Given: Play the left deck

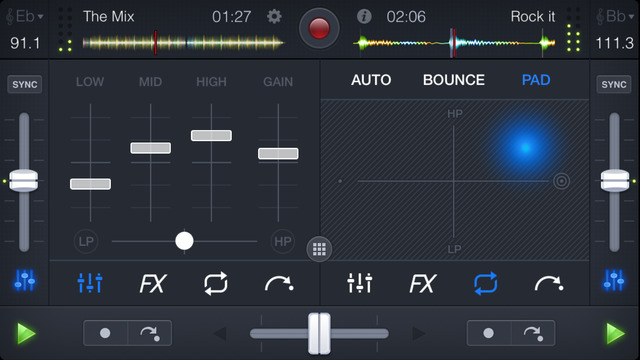Looking at the screenshot, I should click(x=26, y=333).
